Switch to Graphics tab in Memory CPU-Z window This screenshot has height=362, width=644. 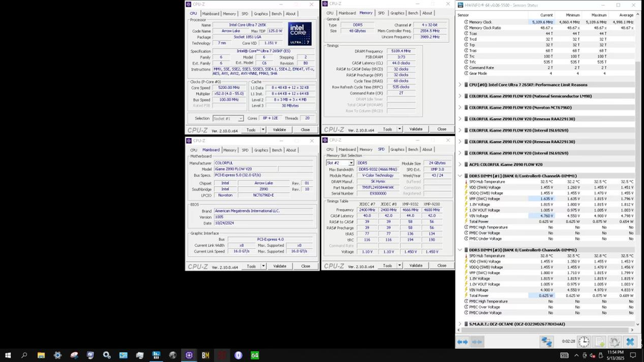coord(397,13)
